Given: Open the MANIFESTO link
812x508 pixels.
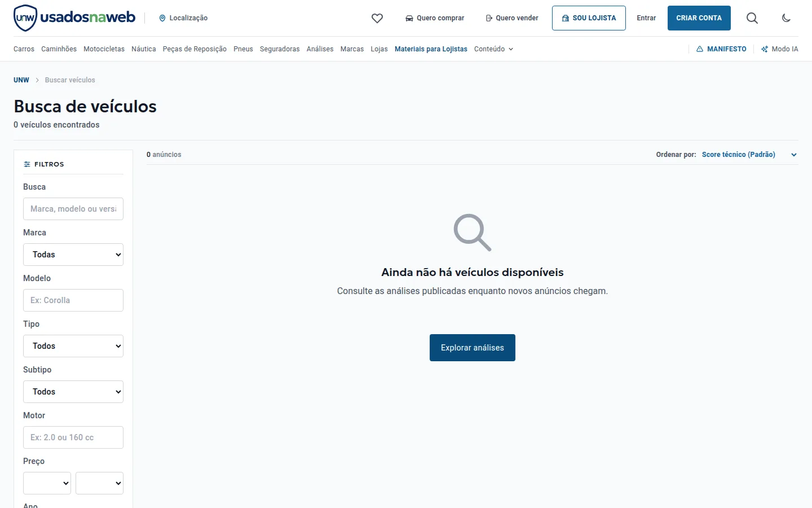Looking at the screenshot, I should tap(721, 49).
